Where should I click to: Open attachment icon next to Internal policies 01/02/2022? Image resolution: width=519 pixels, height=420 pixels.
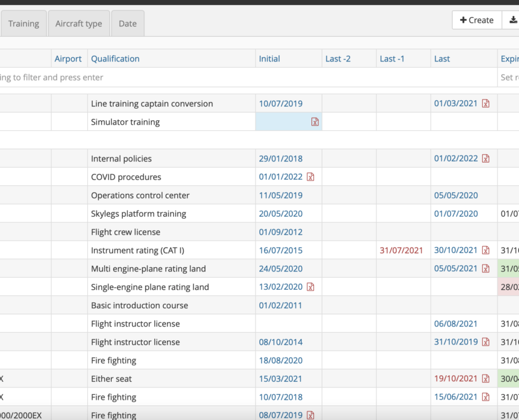(486, 158)
